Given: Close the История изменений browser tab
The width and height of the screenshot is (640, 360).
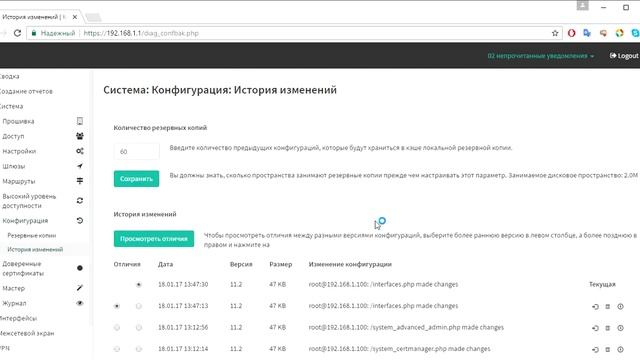Looking at the screenshot, I should click(75, 17).
